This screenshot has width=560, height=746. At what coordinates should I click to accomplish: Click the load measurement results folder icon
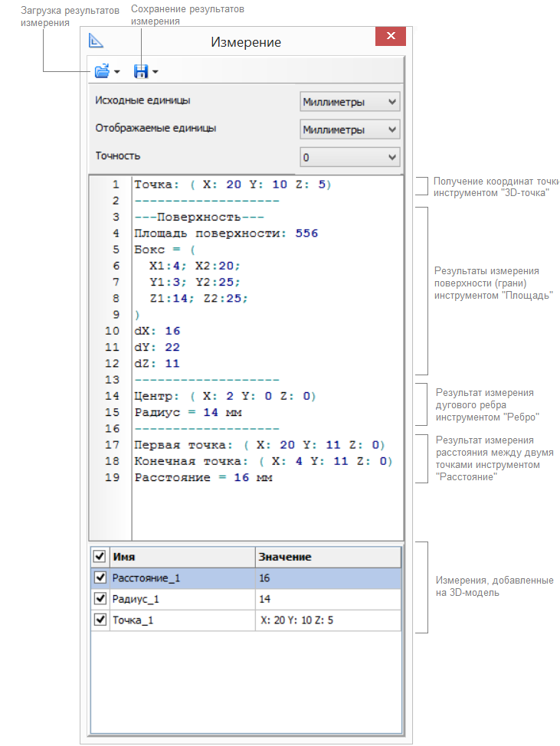[x=101, y=72]
